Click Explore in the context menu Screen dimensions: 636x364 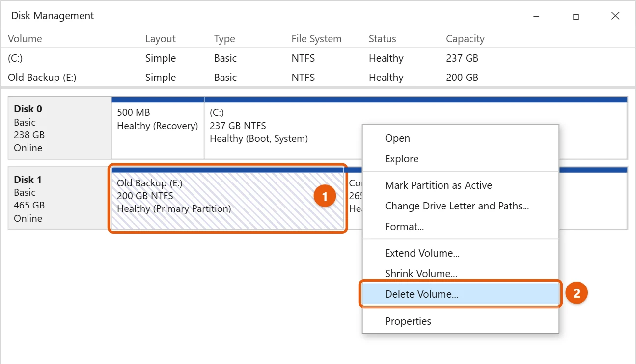point(460,159)
